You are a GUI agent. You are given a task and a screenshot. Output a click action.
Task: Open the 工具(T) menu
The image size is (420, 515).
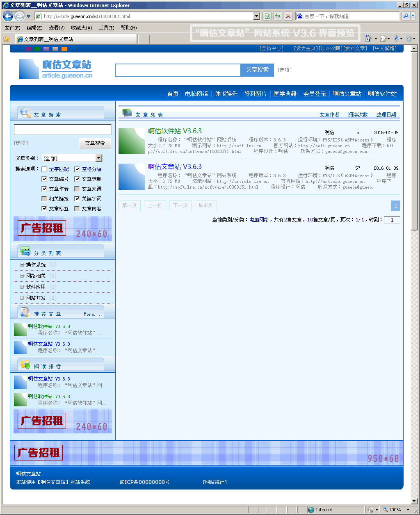106,28
